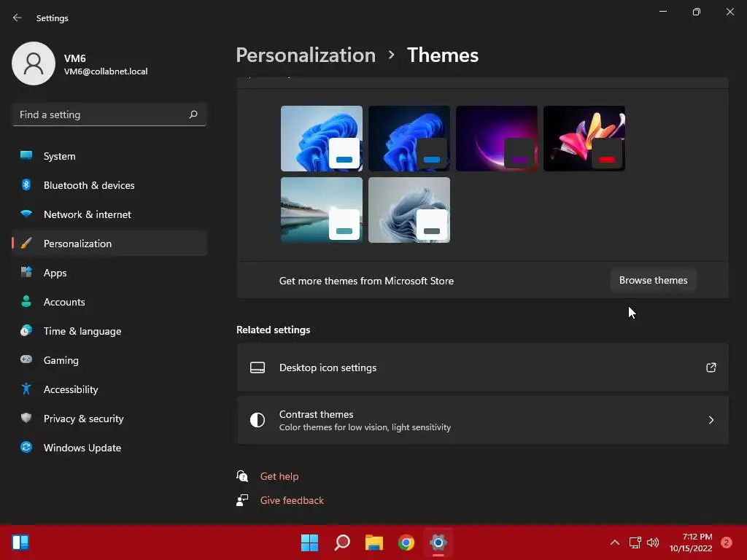Open Desktop icon settings row
This screenshot has width=747, height=560.
(x=483, y=367)
